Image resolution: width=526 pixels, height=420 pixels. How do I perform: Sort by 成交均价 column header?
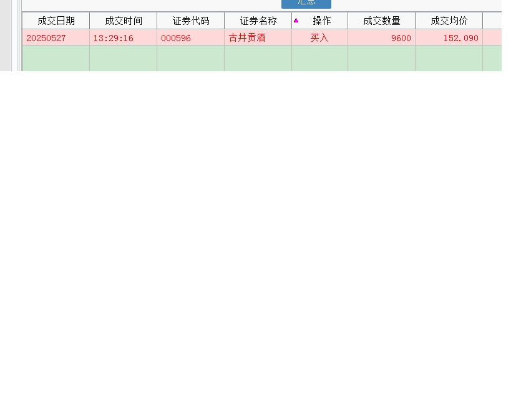pyautogui.click(x=449, y=21)
